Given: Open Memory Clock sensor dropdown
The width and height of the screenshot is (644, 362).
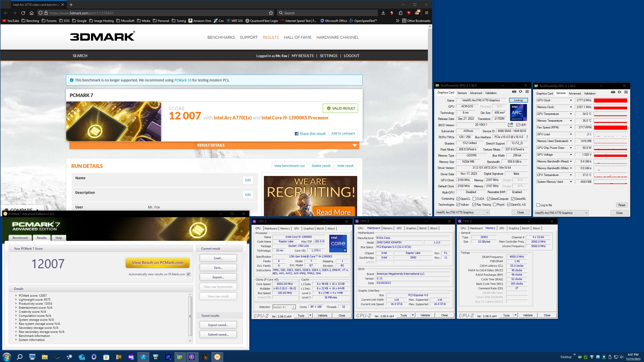Looking at the screenshot, I should point(571,107).
